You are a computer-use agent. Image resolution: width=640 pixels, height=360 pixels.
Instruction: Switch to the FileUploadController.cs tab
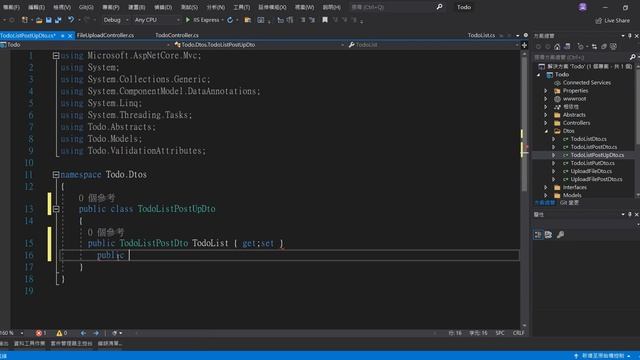[105, 36]
